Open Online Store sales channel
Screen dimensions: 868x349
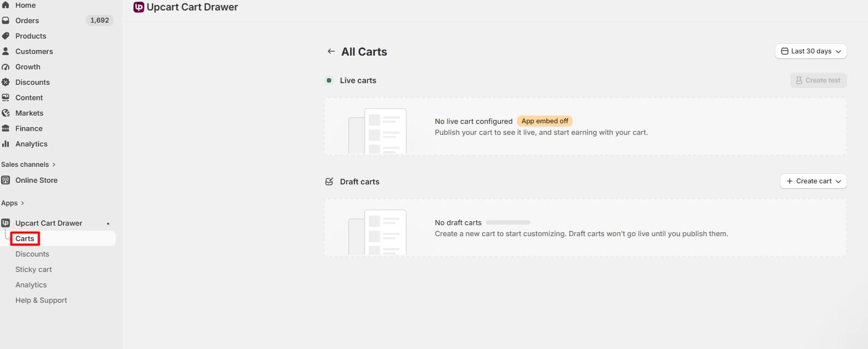(36, 180)
